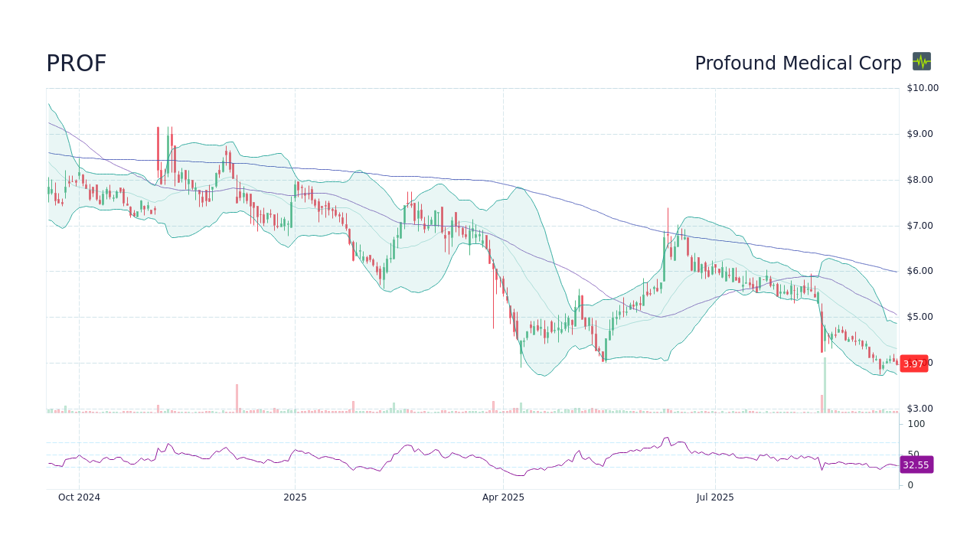The image size is (980, 551).
Task: Select the Apr 2025 date axis label
Action: click(x=503, y=497)
